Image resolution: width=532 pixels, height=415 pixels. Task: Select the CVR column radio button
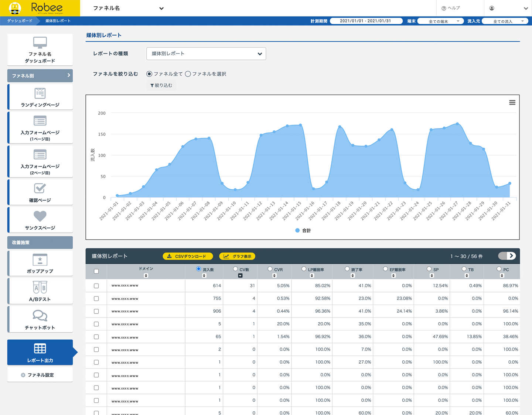pyautogui.click(x=270, y=269)
